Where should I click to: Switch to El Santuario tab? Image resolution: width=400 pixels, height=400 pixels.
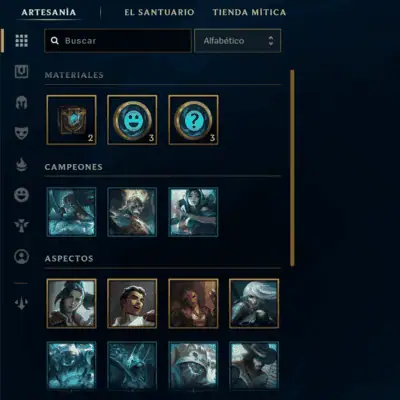159,12
